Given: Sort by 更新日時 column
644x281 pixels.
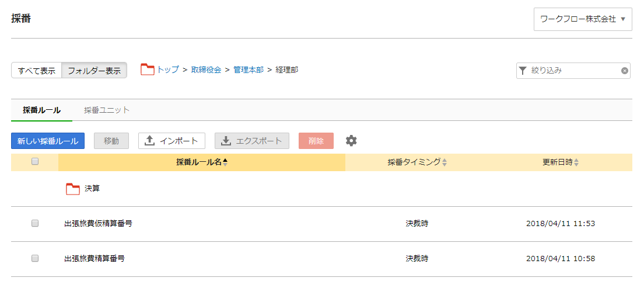Looking at the screenshot, I should click(x=561, y=162).
